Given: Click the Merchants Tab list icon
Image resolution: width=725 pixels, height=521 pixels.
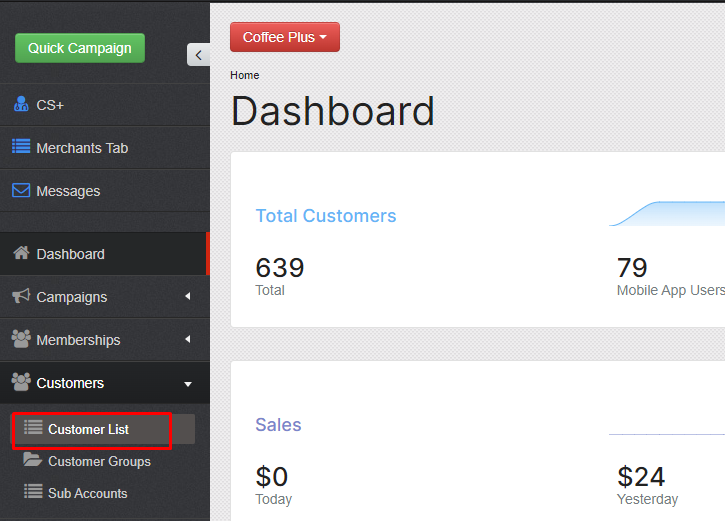Looking at the screenshot, I should point(21,147).
